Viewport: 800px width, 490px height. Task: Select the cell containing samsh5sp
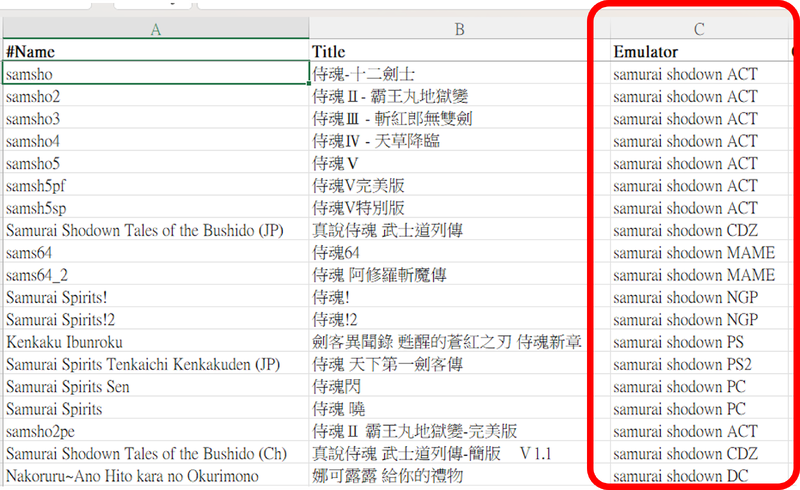156,208
